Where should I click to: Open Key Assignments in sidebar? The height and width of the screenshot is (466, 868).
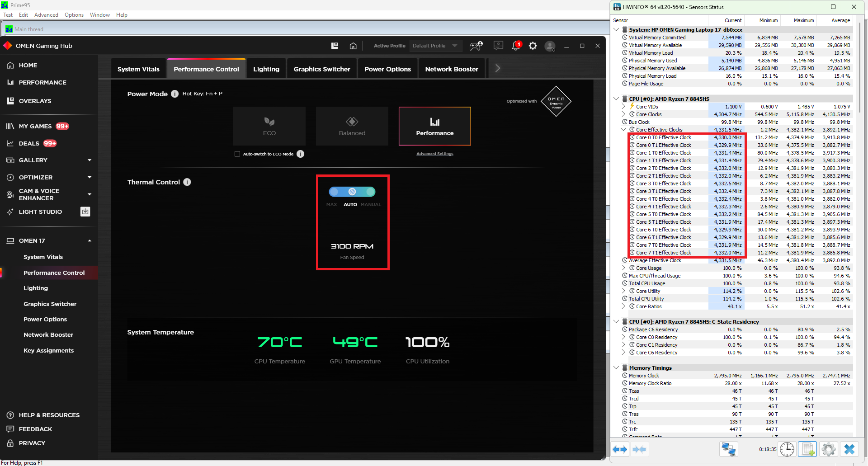(49, 350)
